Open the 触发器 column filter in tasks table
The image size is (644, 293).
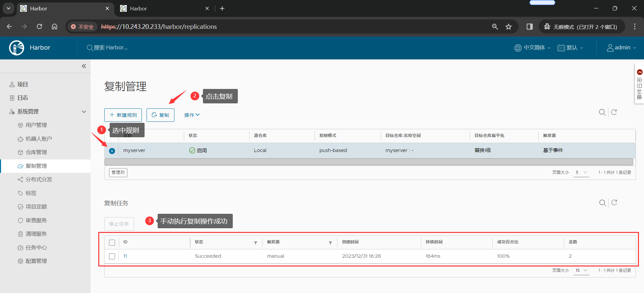[x=330, y=243]
